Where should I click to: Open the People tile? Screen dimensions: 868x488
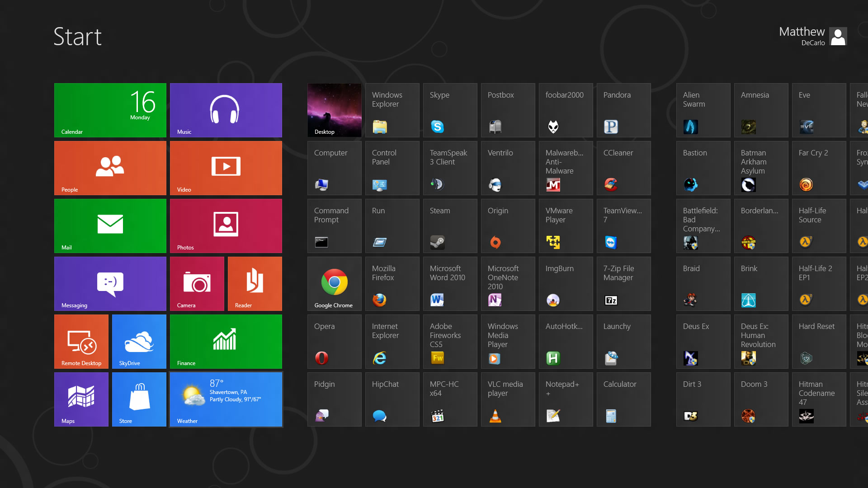coord(110,168)
